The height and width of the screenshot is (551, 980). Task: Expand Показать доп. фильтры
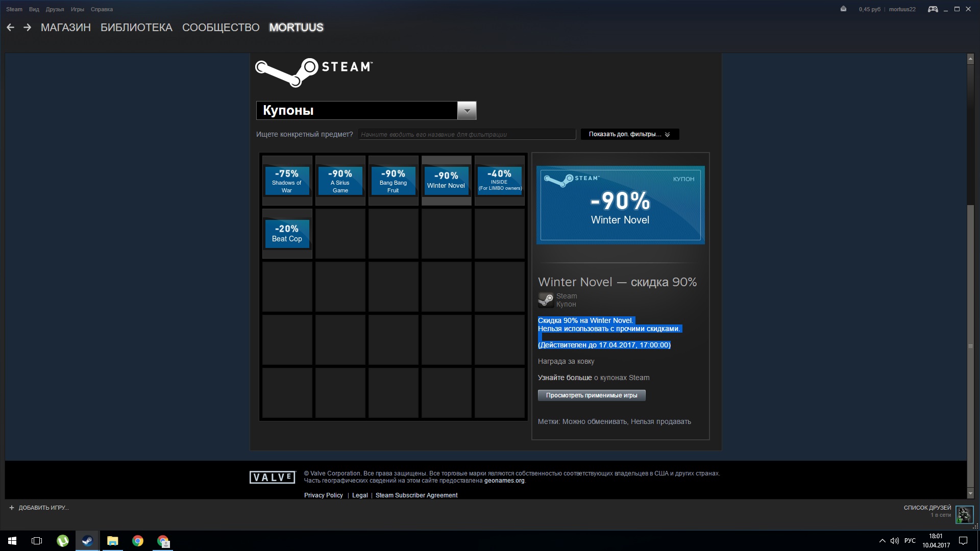tap(629, 134)
